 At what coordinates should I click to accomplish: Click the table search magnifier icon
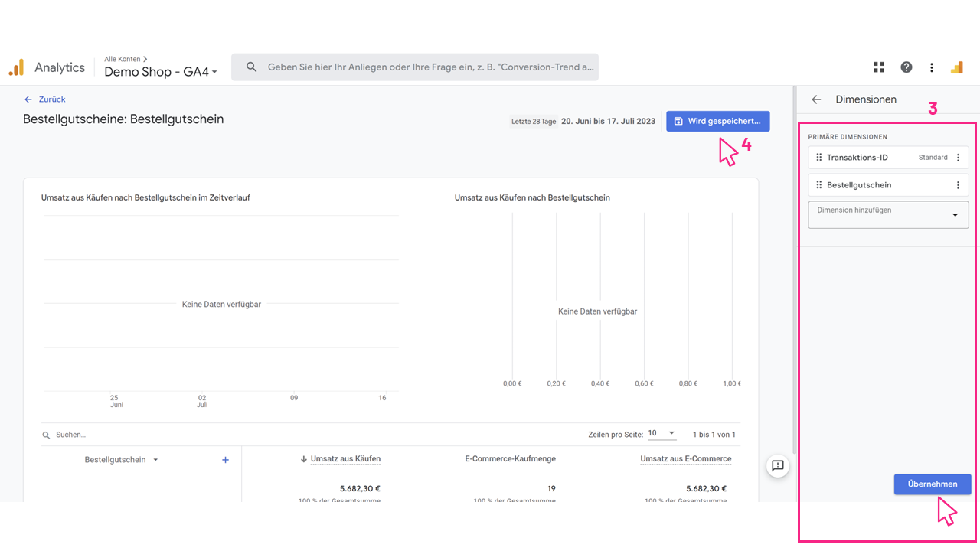[47, 435]
